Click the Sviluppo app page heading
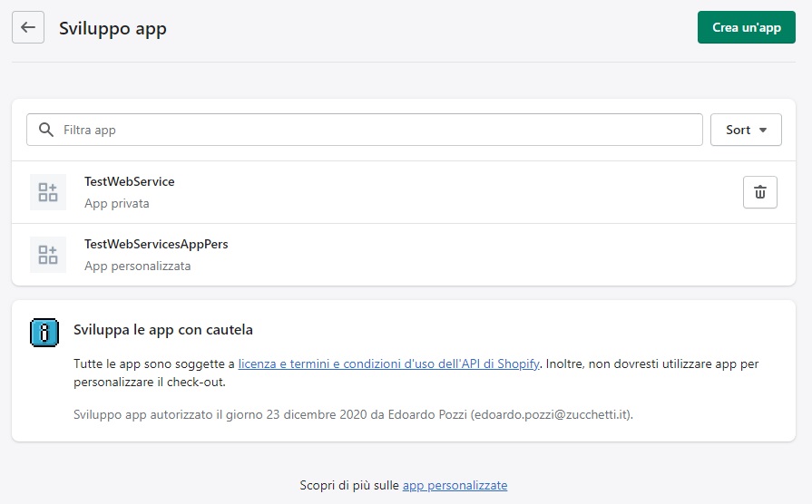 (x=113, y=28)
